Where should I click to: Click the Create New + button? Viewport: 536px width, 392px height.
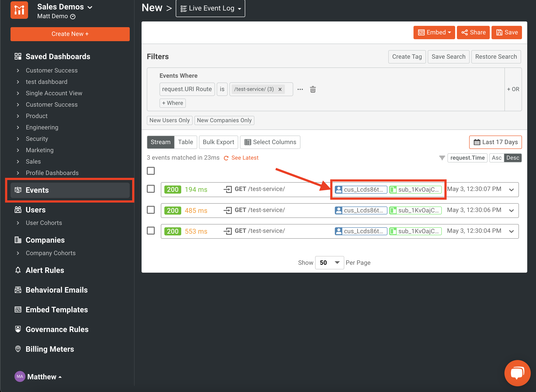(x=70, y=34)
